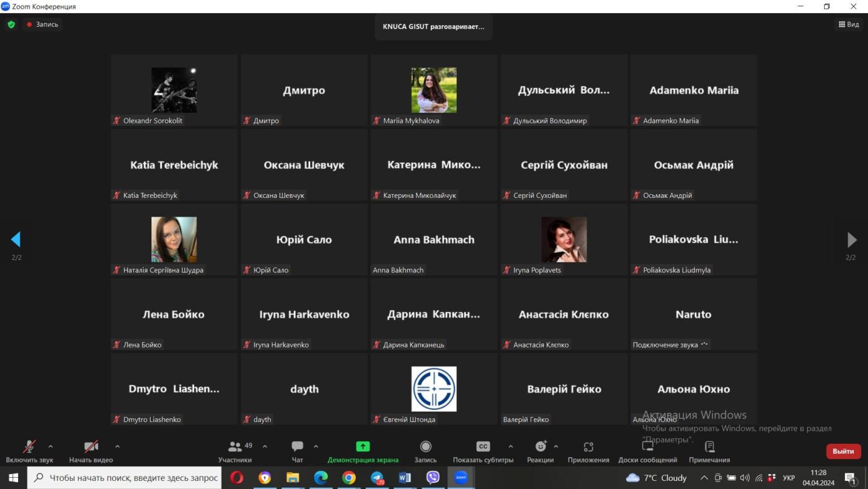Go to next gallery page arrow
Viewport: 868px width, 489px height.
click(852, 240)
